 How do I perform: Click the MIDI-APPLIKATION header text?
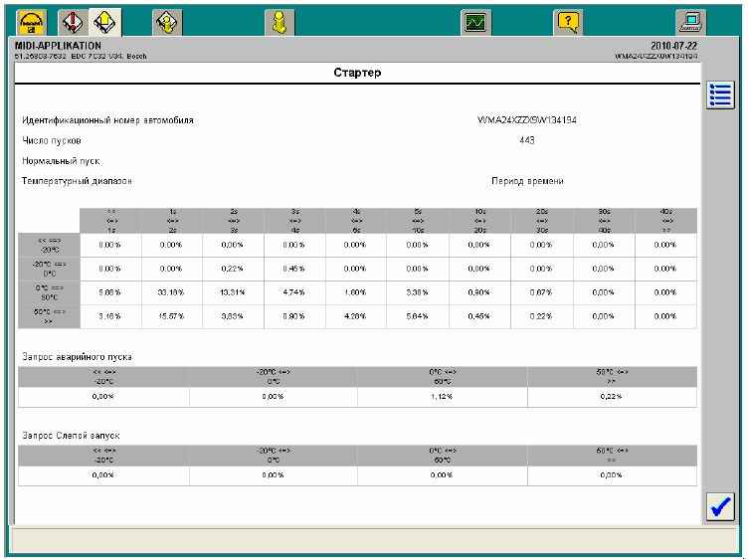click(x=59, y=46)
